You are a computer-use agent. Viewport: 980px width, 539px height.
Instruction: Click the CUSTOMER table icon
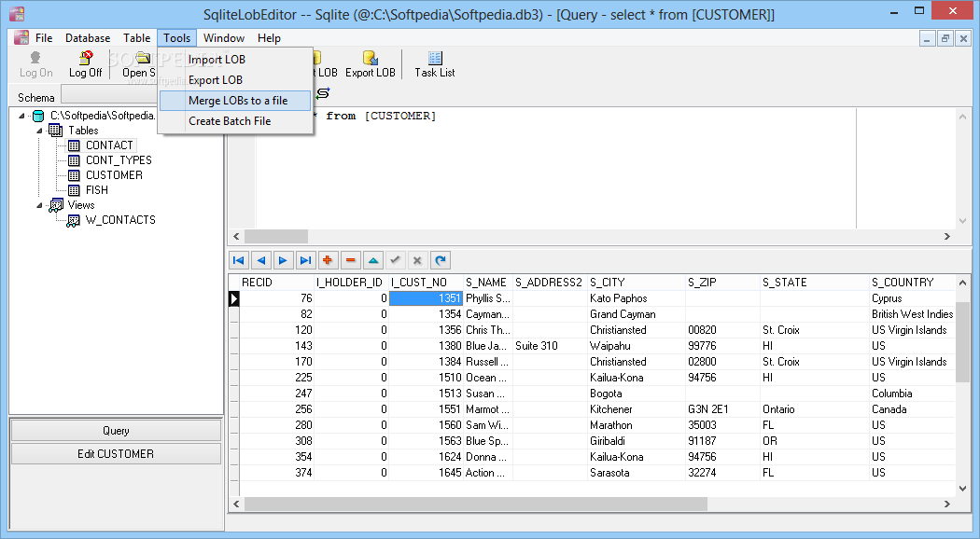tap(74, 175)
